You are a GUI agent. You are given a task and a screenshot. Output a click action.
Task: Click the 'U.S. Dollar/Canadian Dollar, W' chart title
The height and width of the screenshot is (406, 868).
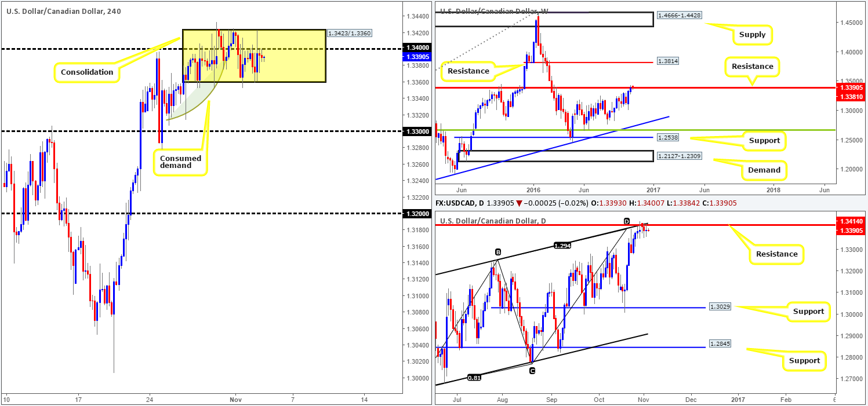[495, 11]
